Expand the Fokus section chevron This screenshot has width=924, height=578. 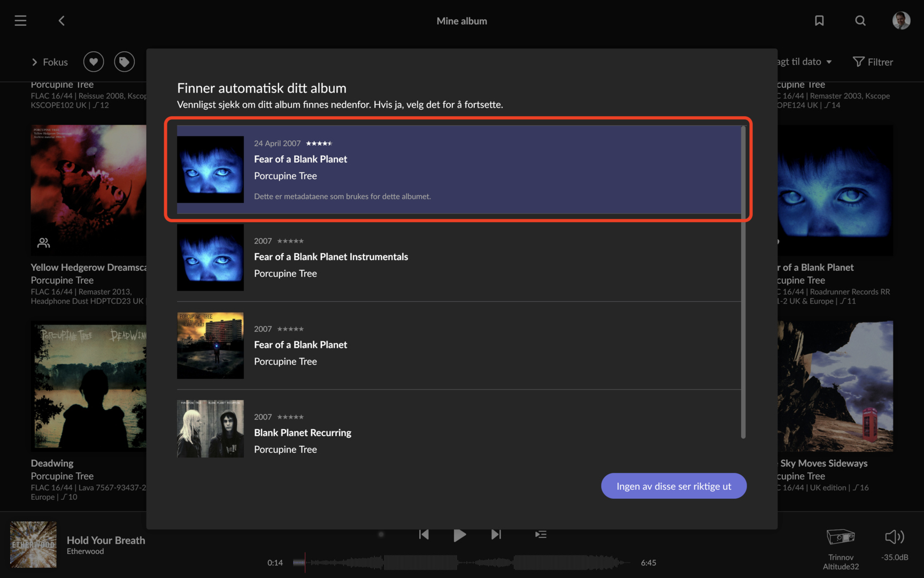[x=35, y=62]
